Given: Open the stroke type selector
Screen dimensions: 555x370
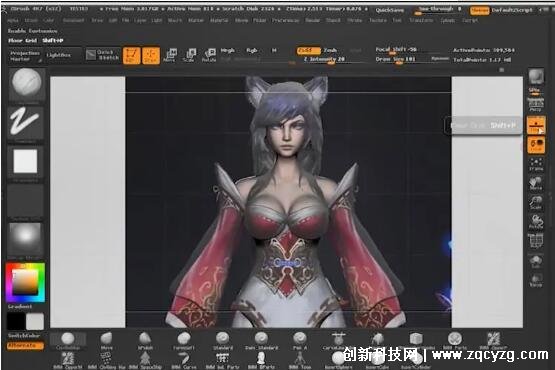Looking at the screenshot, I should tap(25, 123).
